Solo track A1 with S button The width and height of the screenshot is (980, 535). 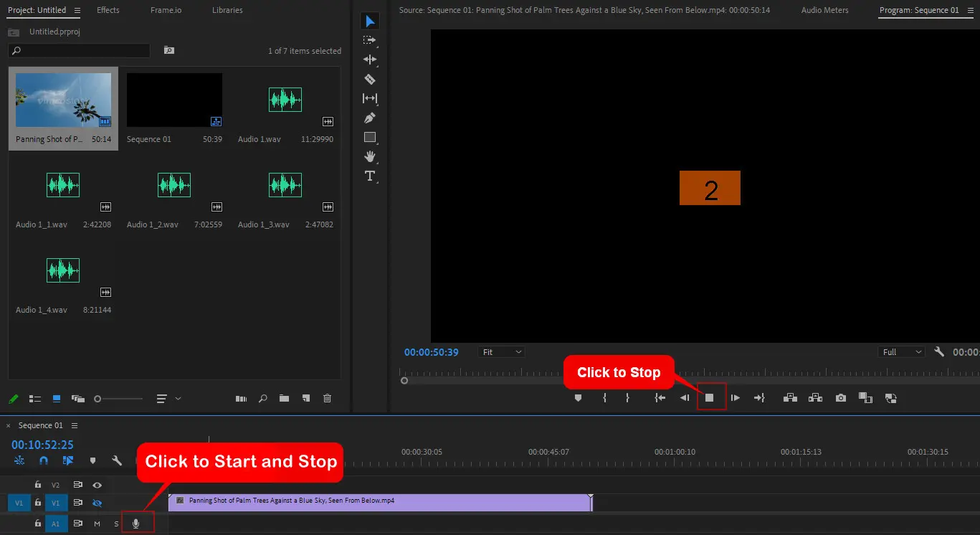click(x=116, y=524)
